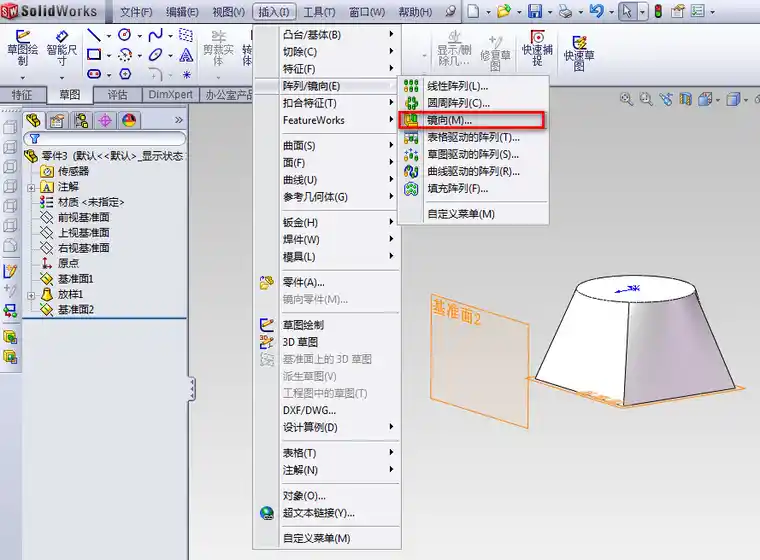Click the Point sketch tool
Screen dimensions: 760x560
(x=186, y=75)
